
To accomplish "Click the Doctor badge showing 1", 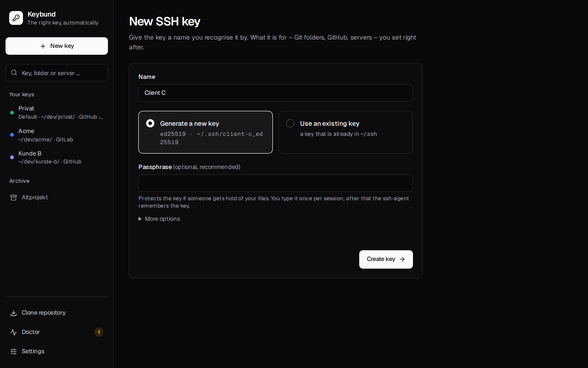I will [x=99, y=332].
